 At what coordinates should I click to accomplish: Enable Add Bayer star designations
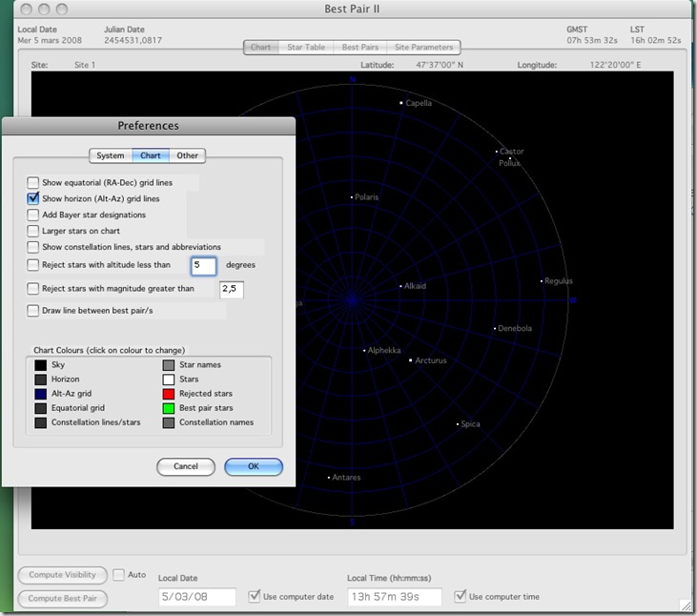[32, 215]
